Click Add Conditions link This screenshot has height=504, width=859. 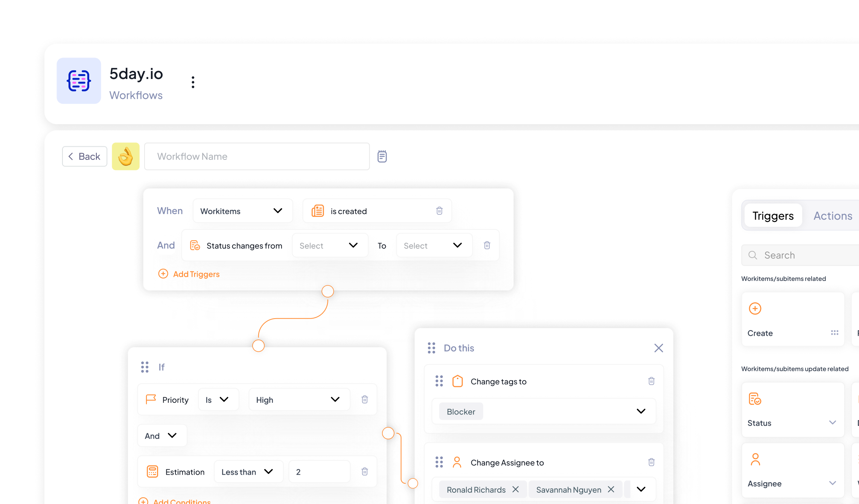point(175,501)
